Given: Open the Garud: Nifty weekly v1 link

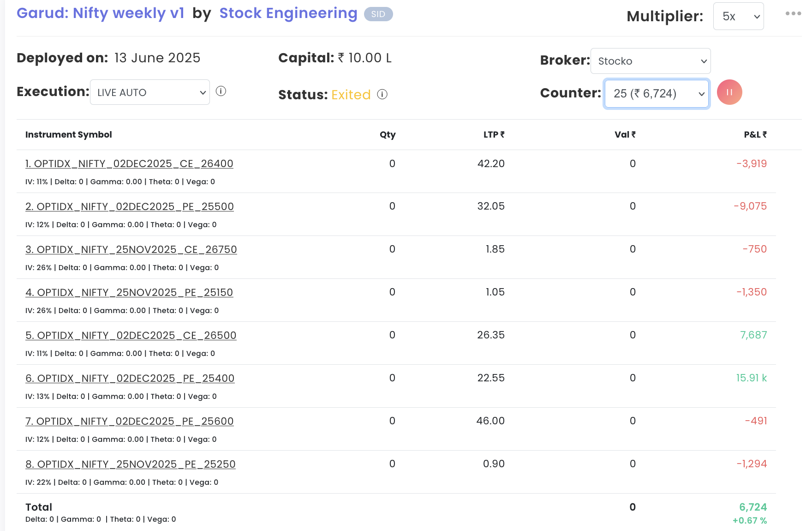Looking at the screenshot, I should (100, 13).
